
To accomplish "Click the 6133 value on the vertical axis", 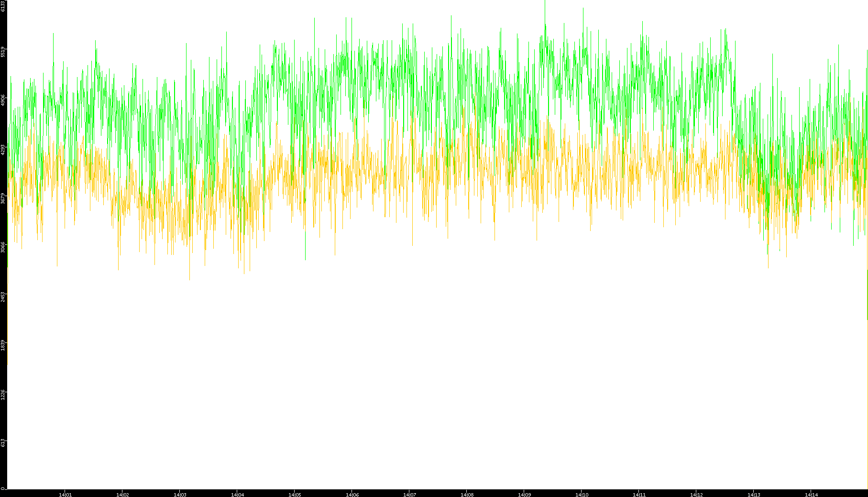I will click(3, 6).
